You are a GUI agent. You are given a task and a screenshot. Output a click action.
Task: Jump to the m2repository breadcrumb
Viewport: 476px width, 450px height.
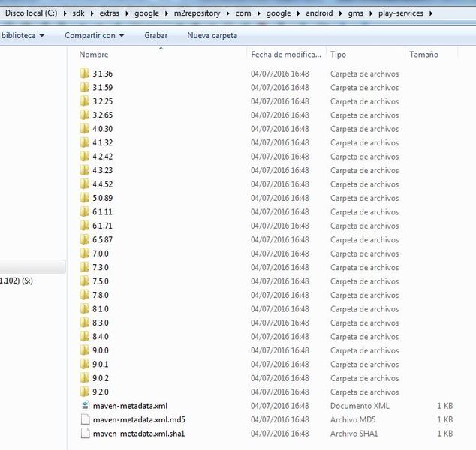pyautogui.click(x=197, y=13)
